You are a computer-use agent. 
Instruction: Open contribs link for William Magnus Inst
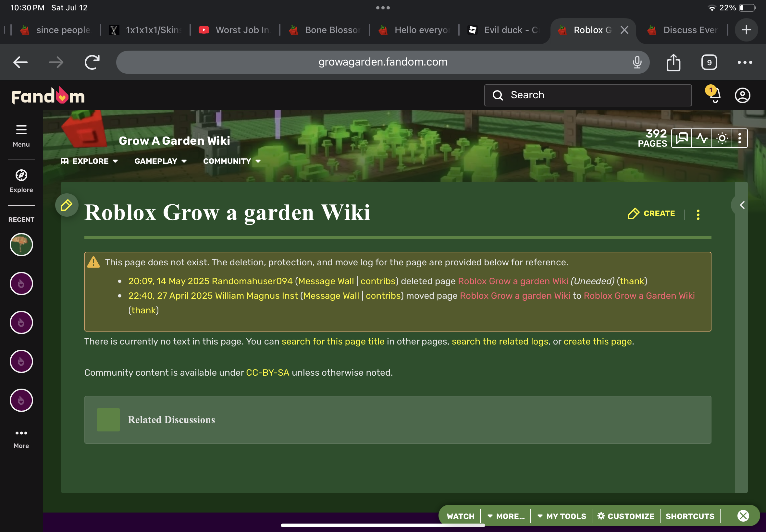383,296
